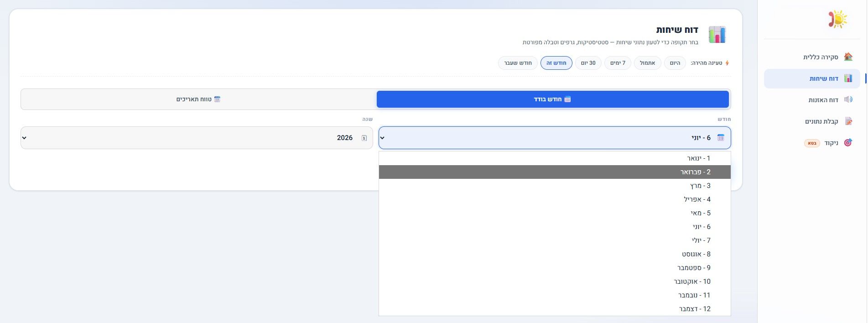The height and width of the screenshot is (323, 868).
Task: Pick 11 - נובמבר month option
Action: (x=555, y=295)
